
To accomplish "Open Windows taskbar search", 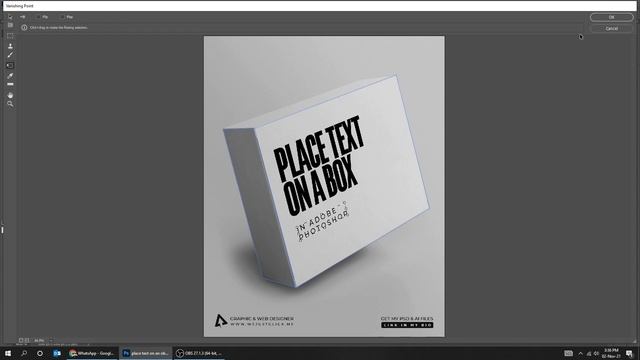I will pos(24,353).
